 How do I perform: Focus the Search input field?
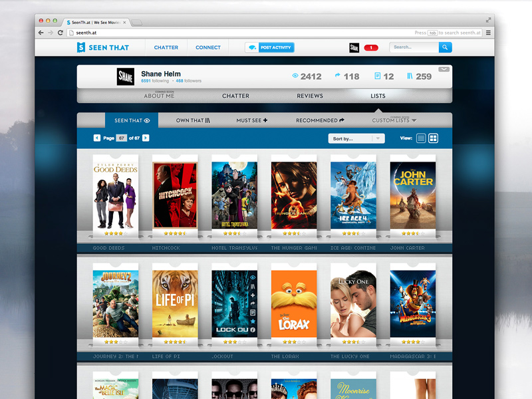pyautogui.click(x=414, y=47)
